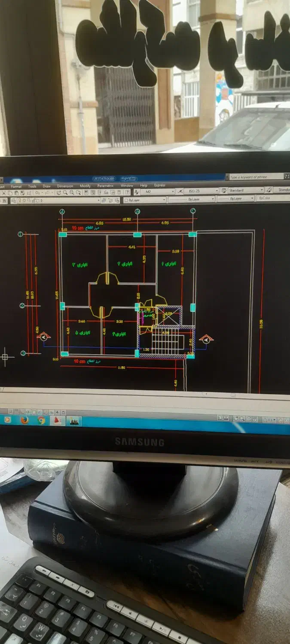The width and height of the screenshot is (290, 644).
Task: Open the Dimension menu
Action: (65, 186)
